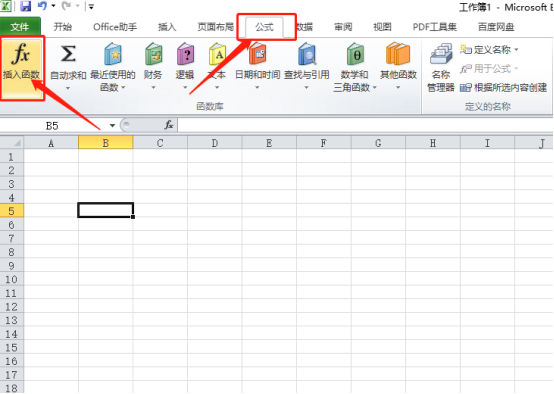Switch to the Insert (插入) tab
This screenshot has width=554, height=394.
pos(167,27)
